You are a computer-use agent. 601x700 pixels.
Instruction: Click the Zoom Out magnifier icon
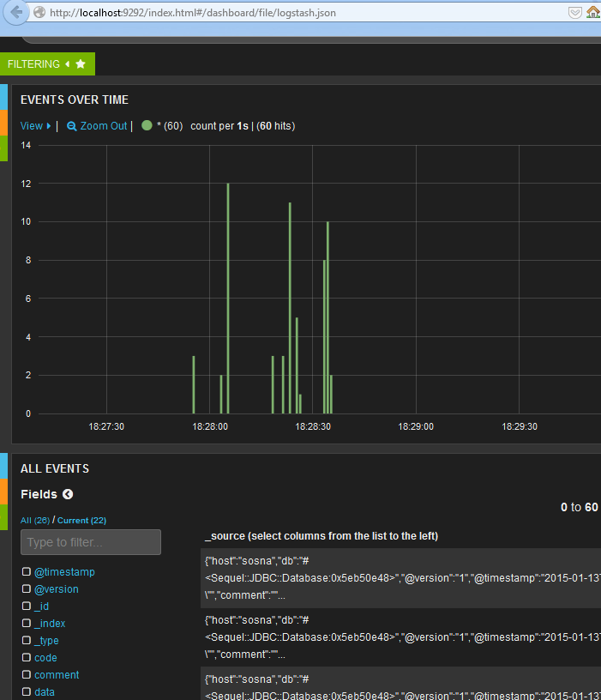(x=71, y=126)
